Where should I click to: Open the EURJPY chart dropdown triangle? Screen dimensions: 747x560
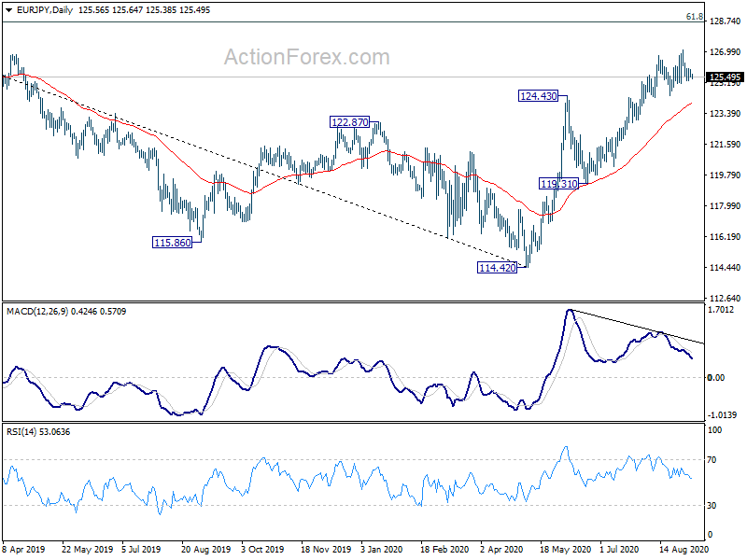click(x=8, y=10)
